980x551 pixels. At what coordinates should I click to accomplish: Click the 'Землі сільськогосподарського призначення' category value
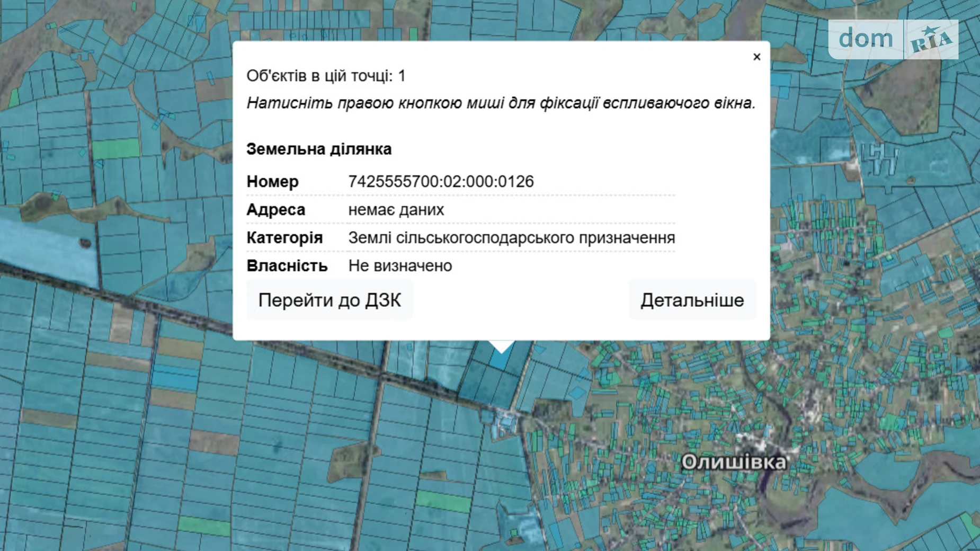(x=511, y=238)
